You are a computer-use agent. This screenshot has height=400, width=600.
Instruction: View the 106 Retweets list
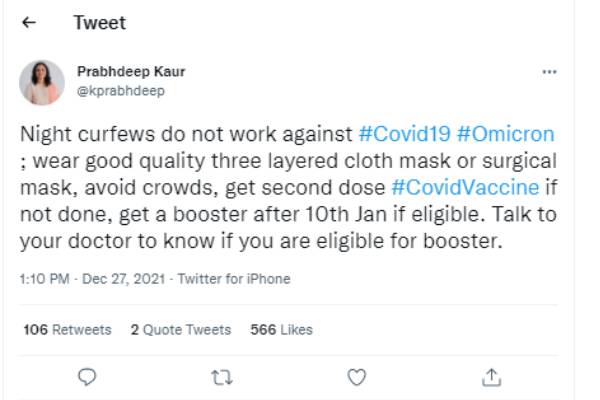[x=66, y=329]
